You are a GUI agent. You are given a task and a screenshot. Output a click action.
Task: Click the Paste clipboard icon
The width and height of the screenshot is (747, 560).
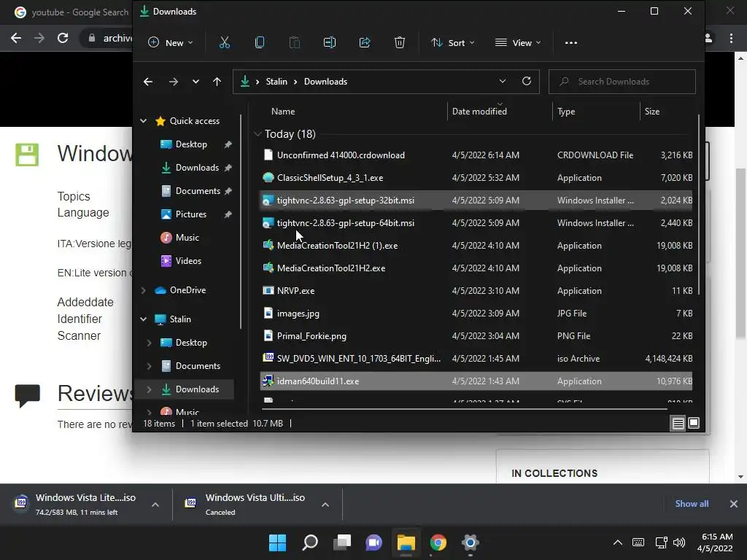[295, 43]
